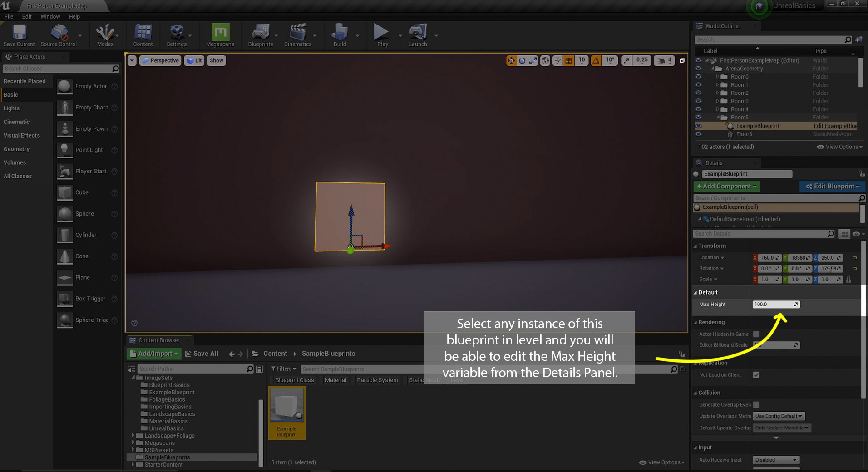Open viewport options dropdown arrow
The image size is (868, 472).
coord(132,61)
